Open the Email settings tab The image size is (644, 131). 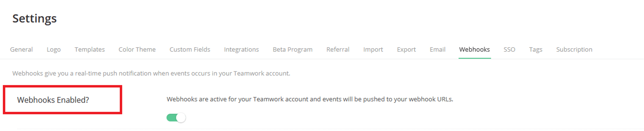(x=438, y=49)
